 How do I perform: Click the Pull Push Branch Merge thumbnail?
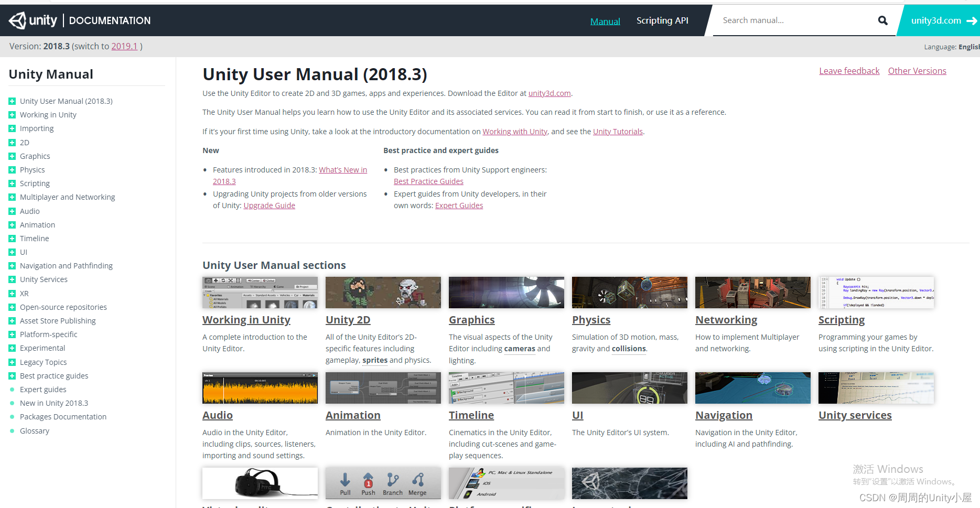pos(383,483)
